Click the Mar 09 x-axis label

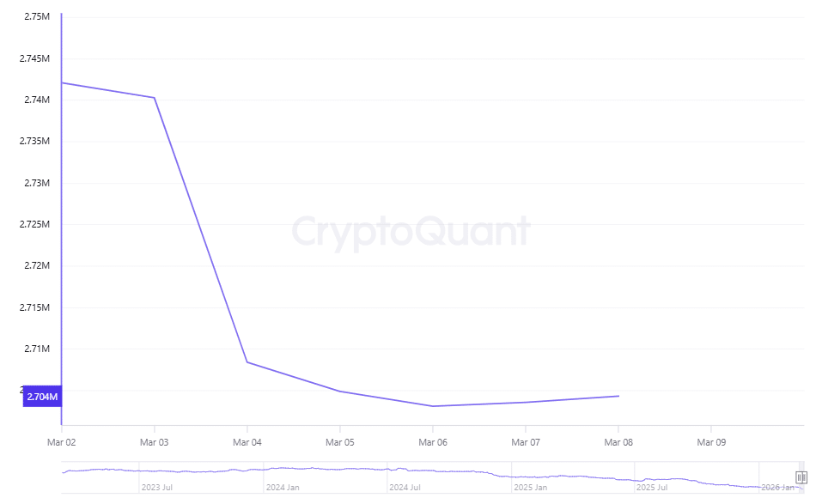coord(711,442)
